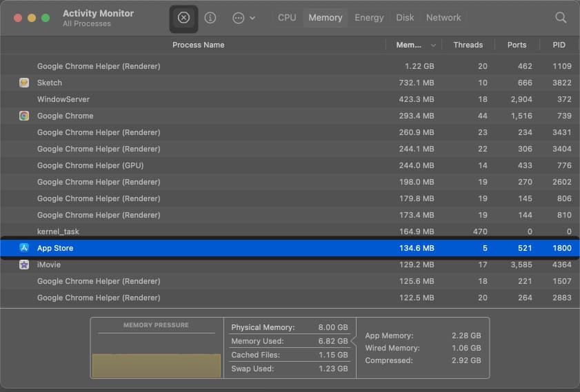
Task: Maximize window with the green button
Action: [x=46, y=18]
